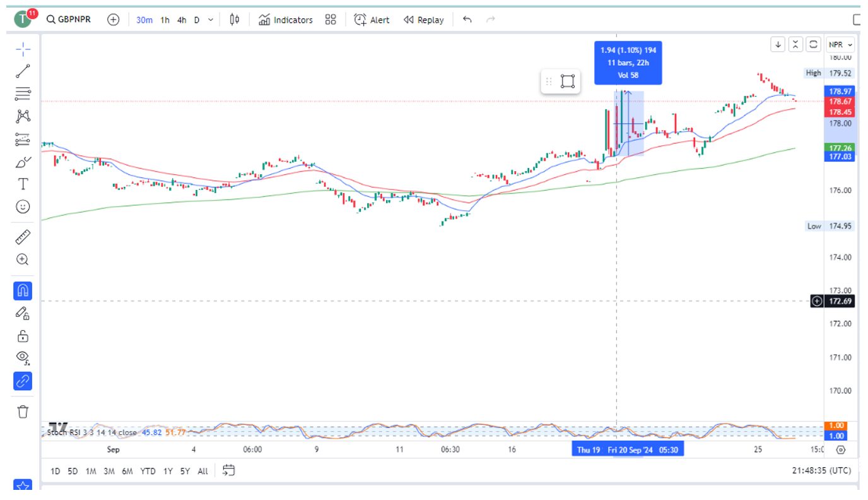
Task: Click the down-arrow button above price scale
Action: coord(778,44)
